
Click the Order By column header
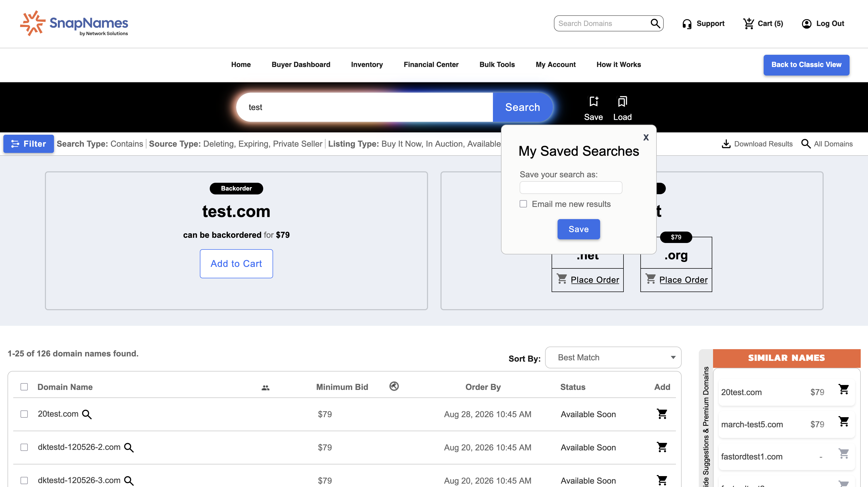(x=483, y=387)
